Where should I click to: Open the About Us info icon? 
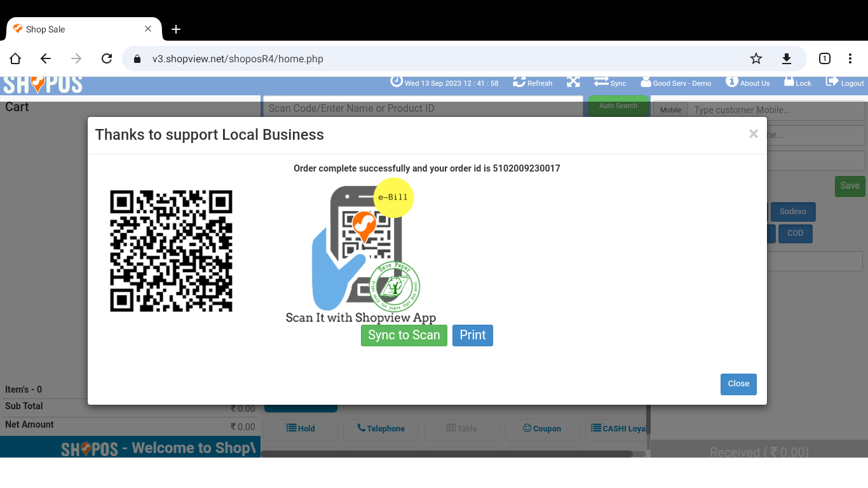pos(731,81)
